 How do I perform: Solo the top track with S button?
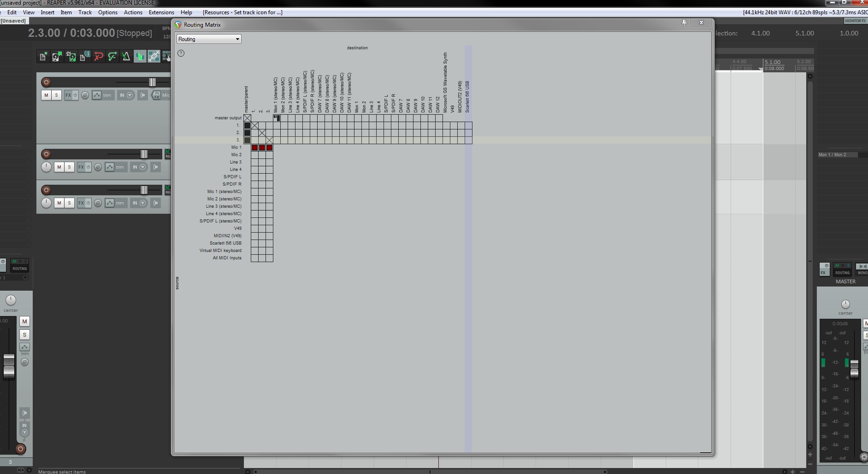click(56, 95)
